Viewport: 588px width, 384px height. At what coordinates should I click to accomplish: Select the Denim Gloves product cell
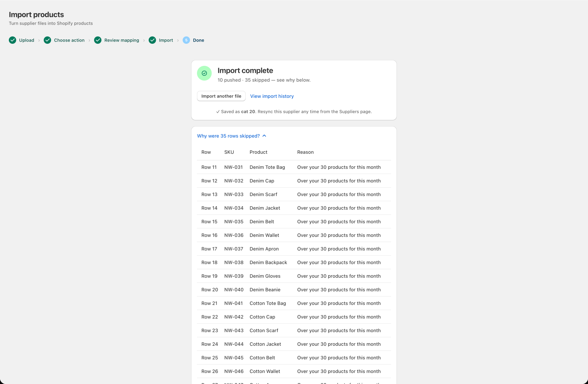[265, 276]
